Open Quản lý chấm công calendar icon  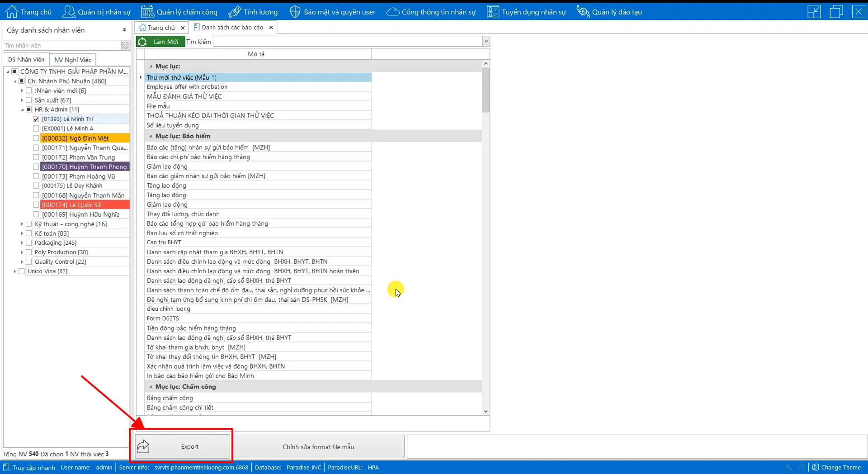click(147, 12)
